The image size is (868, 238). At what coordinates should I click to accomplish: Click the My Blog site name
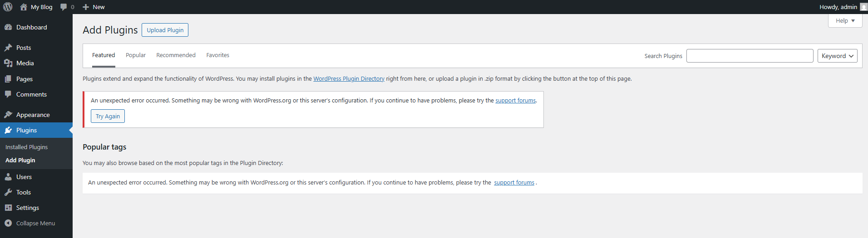41,7
